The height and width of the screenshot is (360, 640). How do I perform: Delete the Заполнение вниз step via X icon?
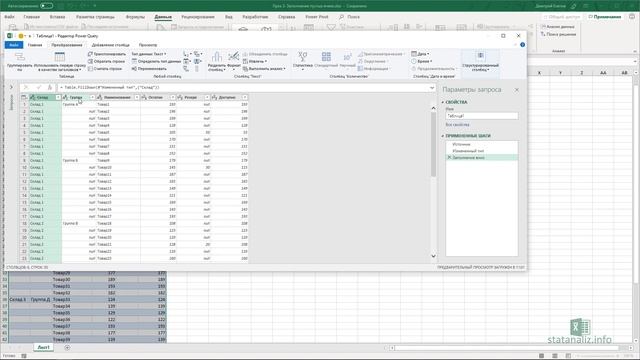click(449, 157)
